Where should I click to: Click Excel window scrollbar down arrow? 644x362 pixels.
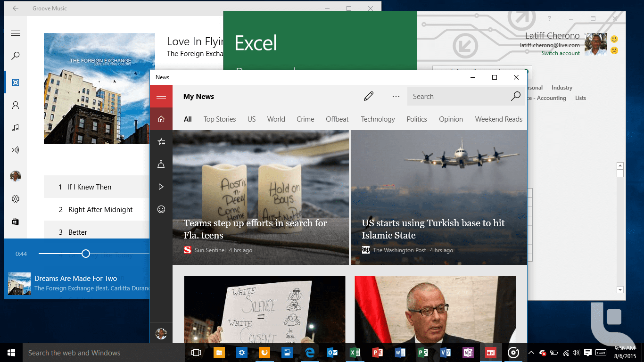point(620,290)
